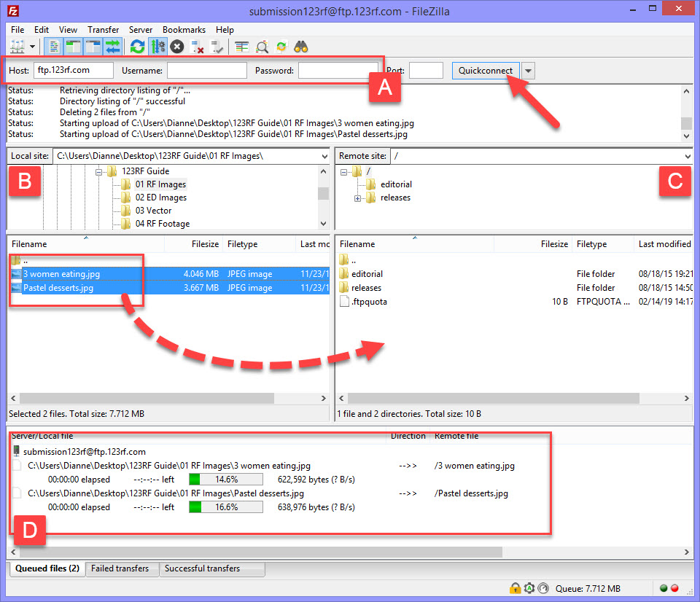Select the Queued files tab
700x602 pixels.
pos(47,568)
